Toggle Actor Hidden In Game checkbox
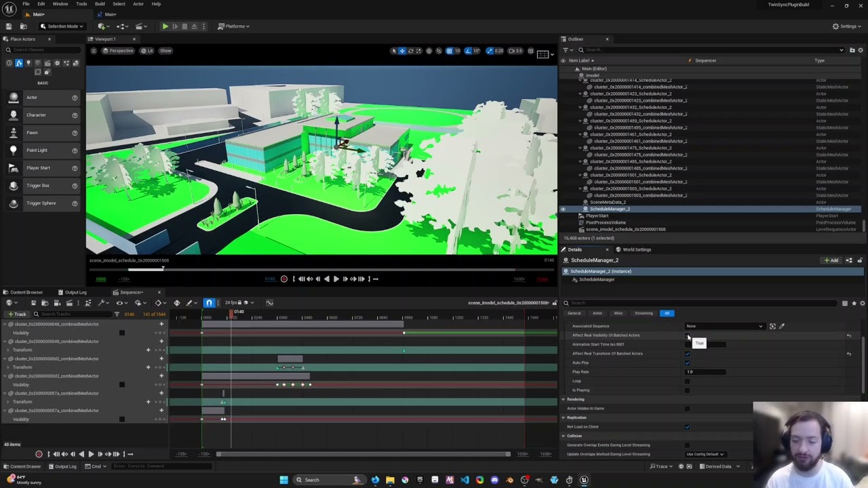868x488 pixels. (687, 409)
